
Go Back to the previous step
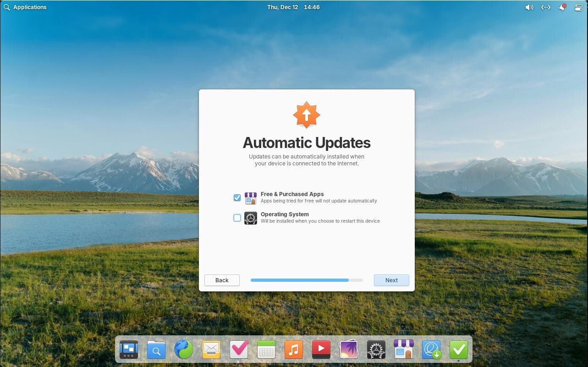(x=222, y=280)
